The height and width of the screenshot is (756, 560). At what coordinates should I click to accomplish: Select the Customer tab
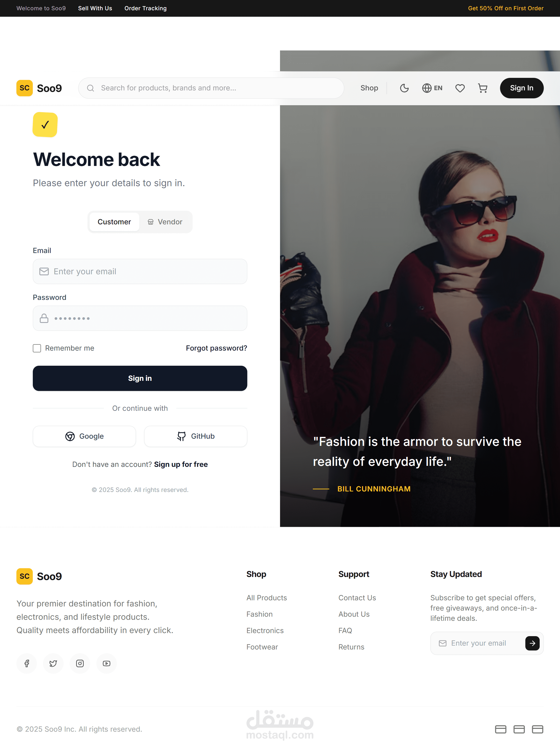click(x=114, y=222)
